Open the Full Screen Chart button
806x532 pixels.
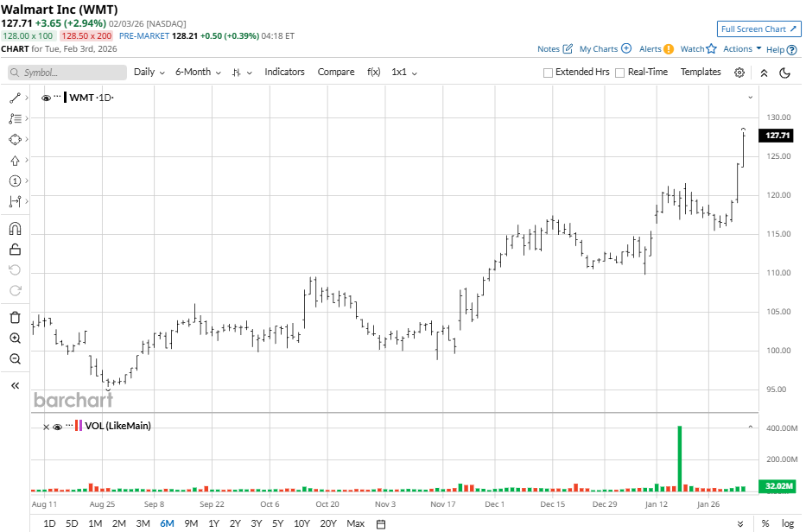click(758, 28)
